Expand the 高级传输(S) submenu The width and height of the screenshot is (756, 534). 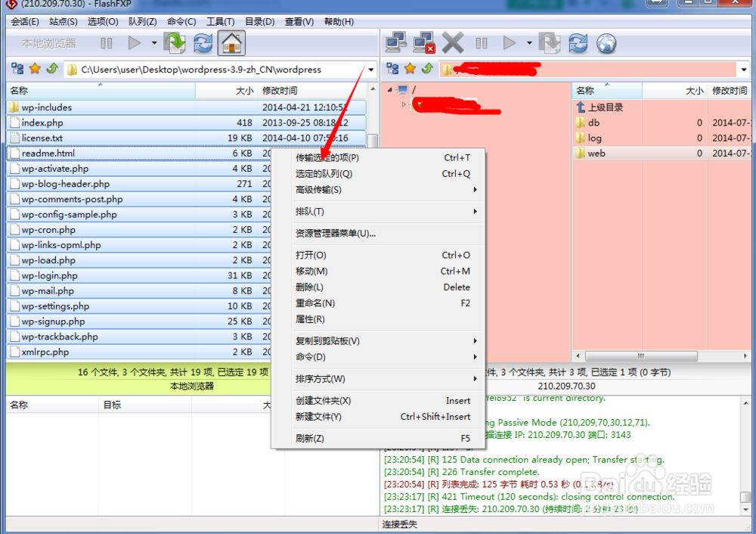click(379, 190)
